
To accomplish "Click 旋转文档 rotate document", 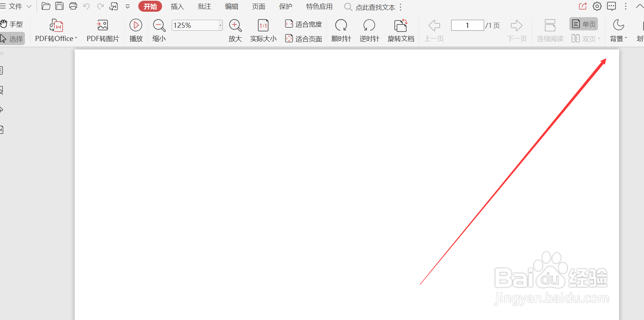I will (x=401, y=31).
